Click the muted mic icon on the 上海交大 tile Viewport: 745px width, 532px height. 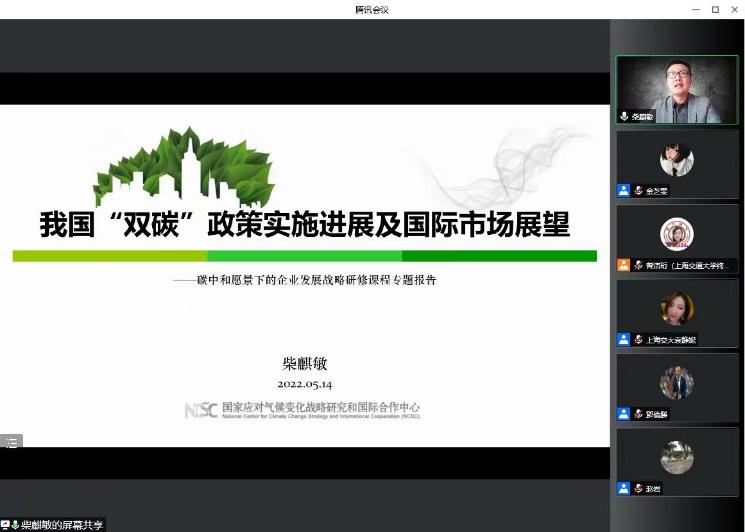click(638, 339)
